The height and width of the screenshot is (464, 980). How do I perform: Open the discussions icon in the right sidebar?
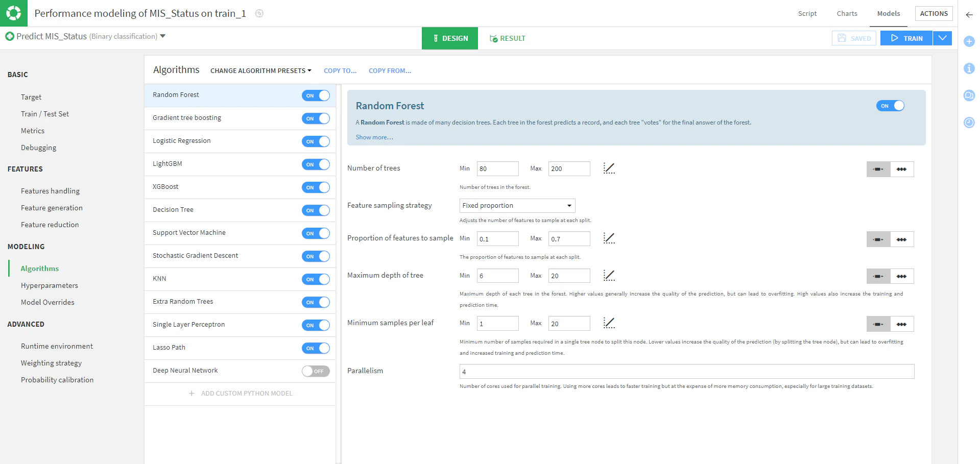coord(969,95)
